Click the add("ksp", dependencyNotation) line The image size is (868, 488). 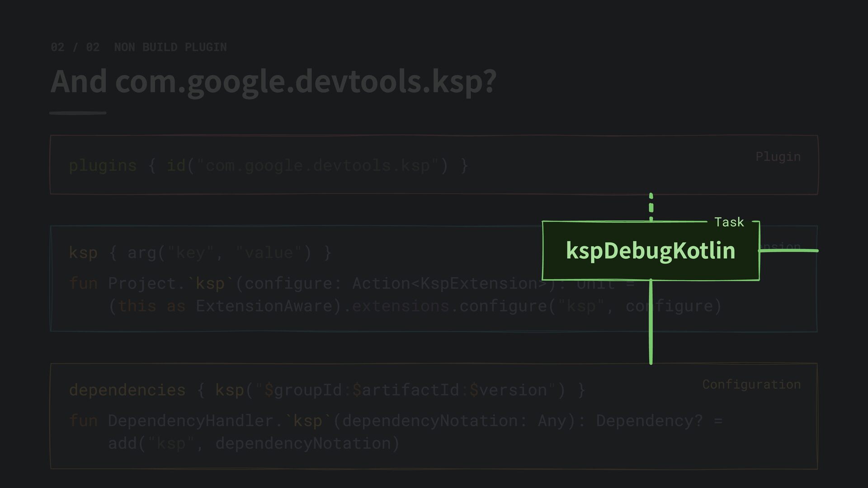tap(254, 443)
